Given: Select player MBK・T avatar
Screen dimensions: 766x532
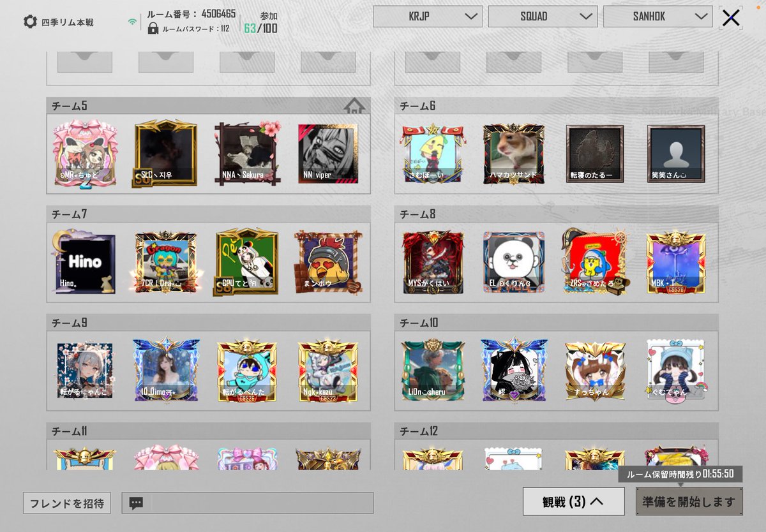Looking at the screenshot, I should (676, 263).
